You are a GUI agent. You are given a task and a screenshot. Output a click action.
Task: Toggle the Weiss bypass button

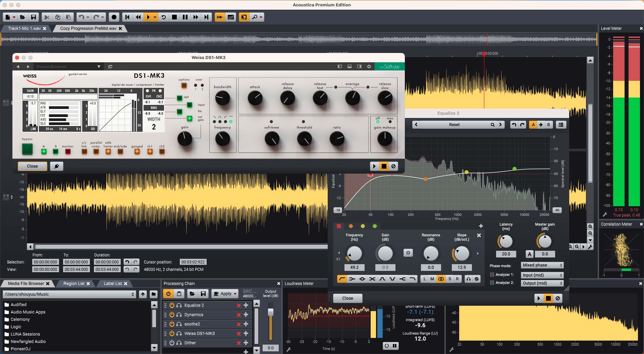(x=27, y=149)
